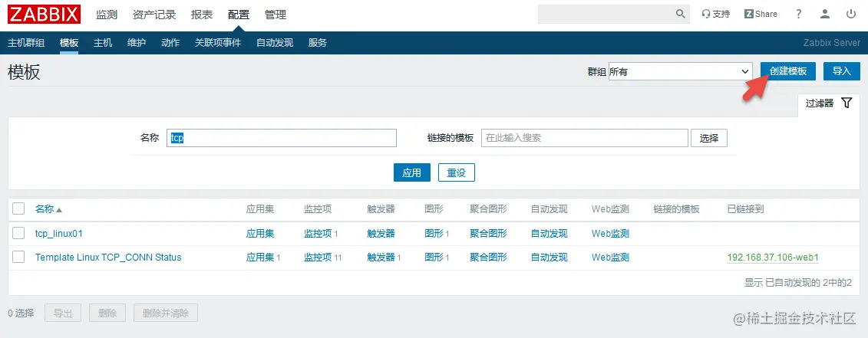Screen dimensions: 868x338
Task: Open the user profile icon
Action: coord(825,15)
